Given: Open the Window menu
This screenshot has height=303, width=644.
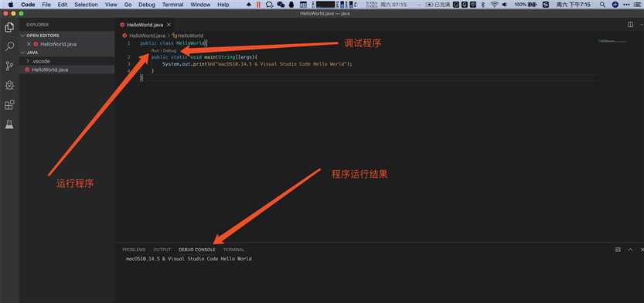Looking at the screenshot, I should 200,5.
